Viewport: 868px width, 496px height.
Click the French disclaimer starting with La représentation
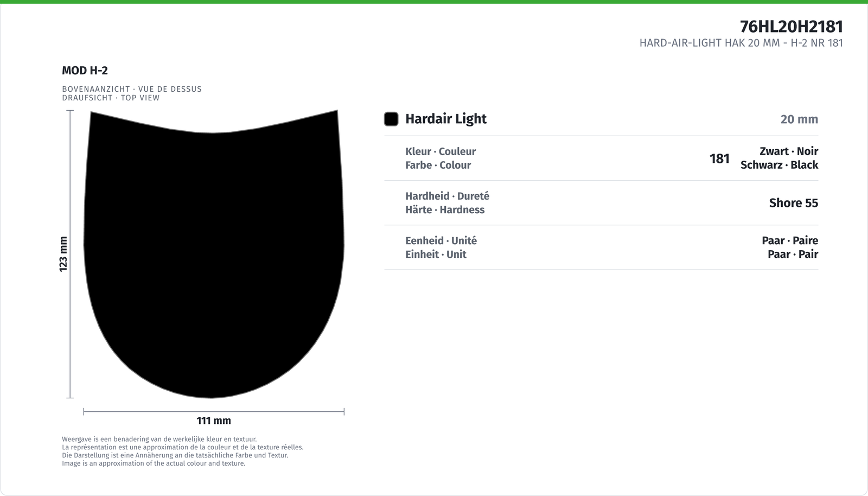pos(183,448)
